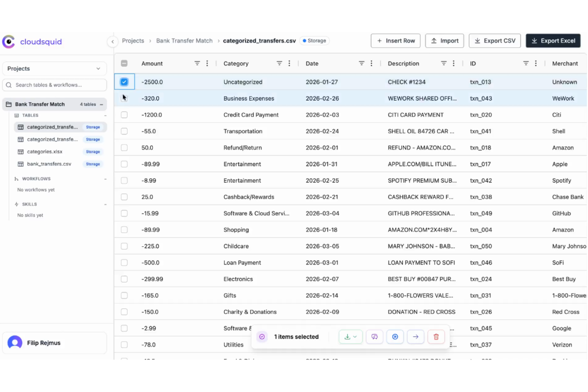Image resolution: width=588 pixels, height=392 pixels.
Task: Go to Projects breadcrumb
Action: click(x=133, y=41)
